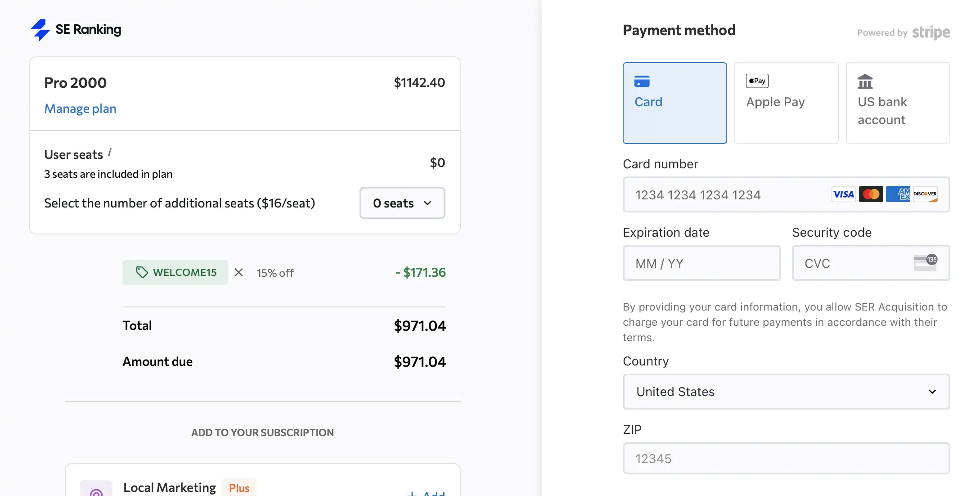Expand the seats selector chevron
980x496 pixels.
point(427,203)
